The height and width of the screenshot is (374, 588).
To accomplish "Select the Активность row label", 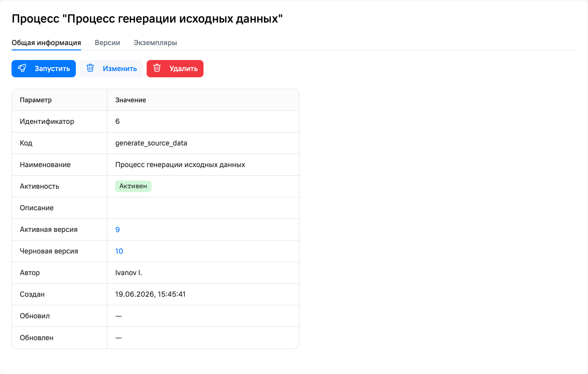I will [x=39, y=186].
